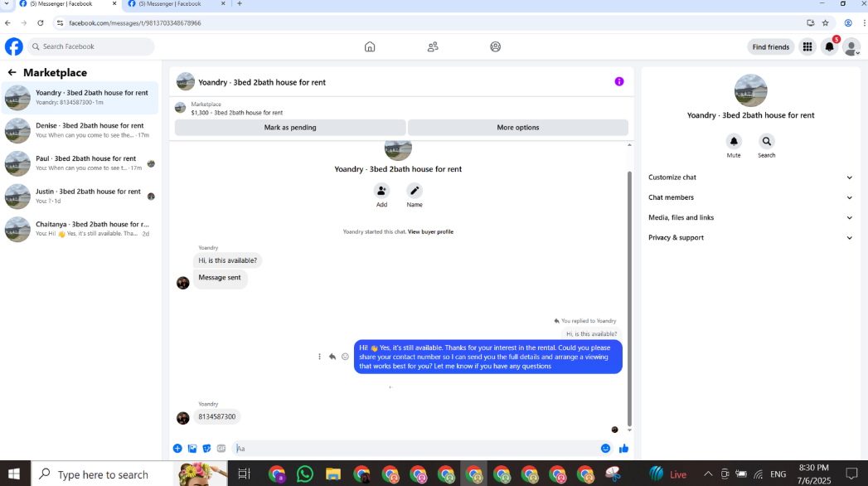Open account profile avatar menu
This screenshot has width=868, height=486.
(851, 47)
